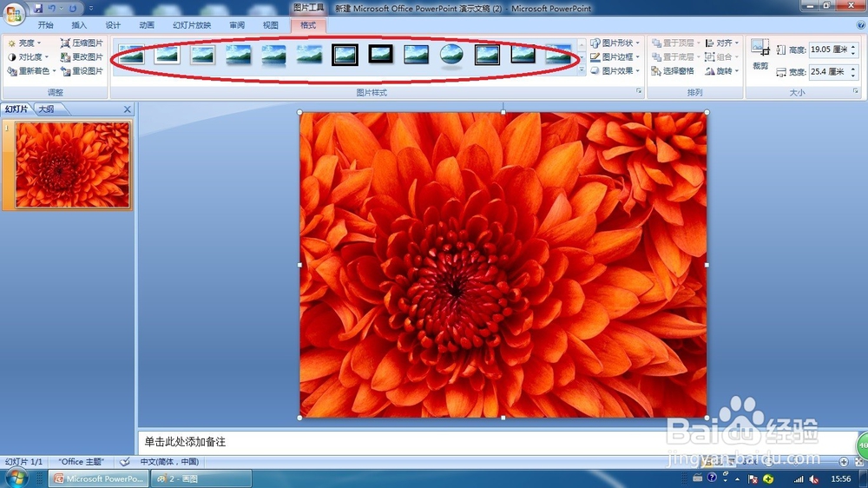Viewport: 868px width, 488px height.
Task: Open the 图片效果 picture effects dropdown
Action: click(x=615, y=71)
